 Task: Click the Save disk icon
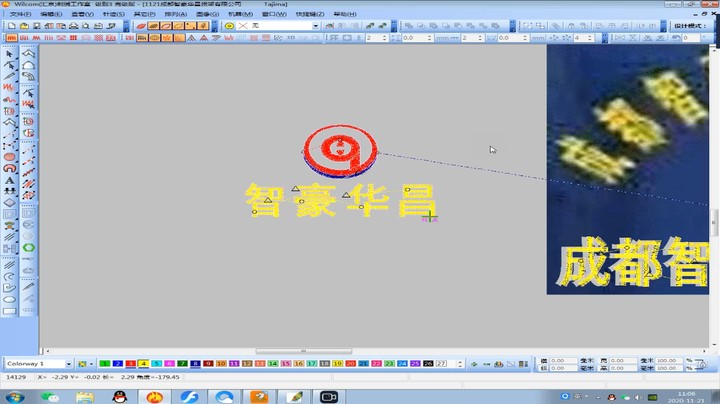pyautogui.click(x=36, y=26)
